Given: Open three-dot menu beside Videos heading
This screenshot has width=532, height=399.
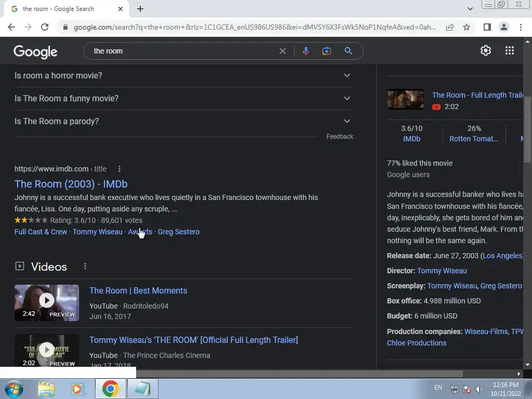Looking at the screenshot, I should 85,267.
